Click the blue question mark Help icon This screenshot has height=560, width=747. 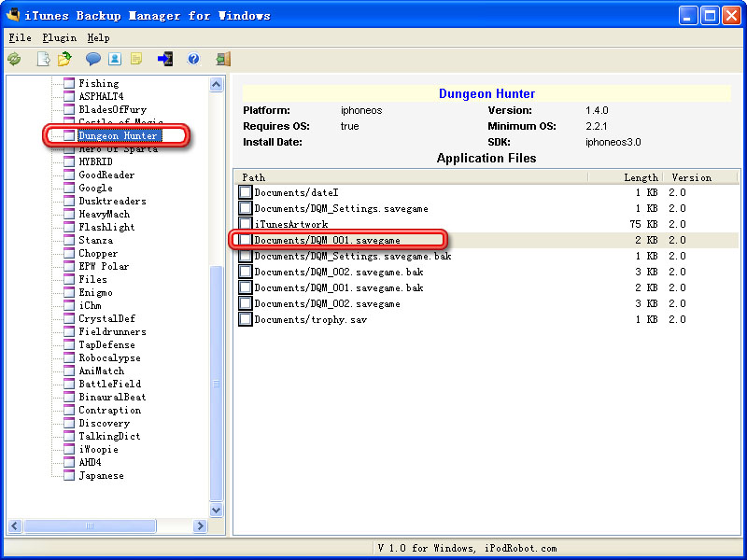tap(193, 59)
